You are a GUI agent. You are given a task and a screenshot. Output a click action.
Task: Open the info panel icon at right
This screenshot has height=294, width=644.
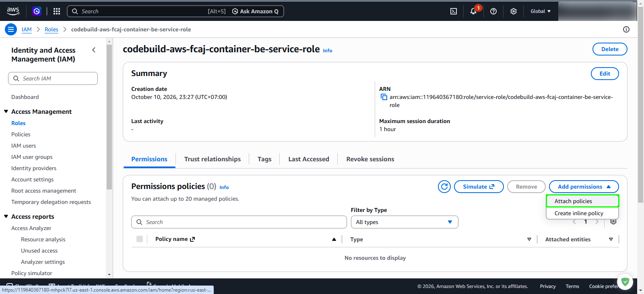(626, 29)
